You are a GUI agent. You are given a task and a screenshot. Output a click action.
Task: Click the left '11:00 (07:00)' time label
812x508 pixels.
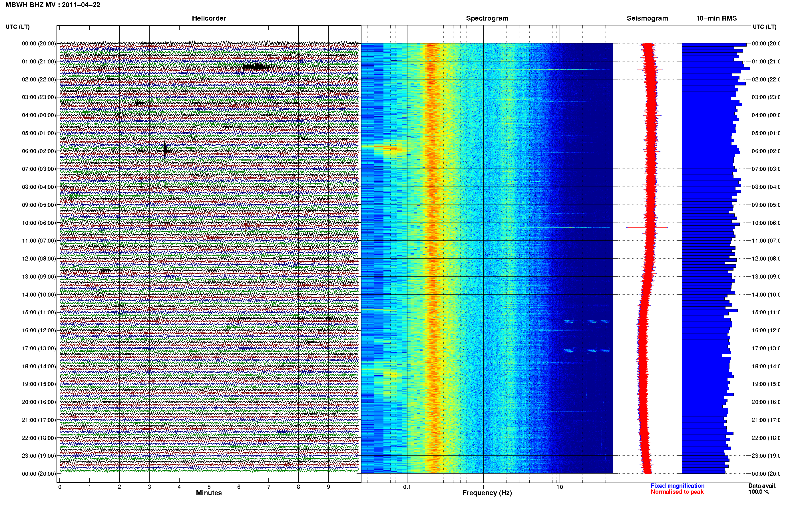coord(39,241)
